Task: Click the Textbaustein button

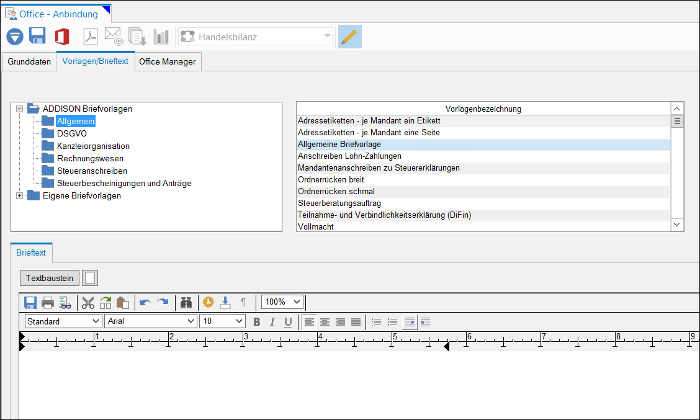Action: tap(50, 278)
